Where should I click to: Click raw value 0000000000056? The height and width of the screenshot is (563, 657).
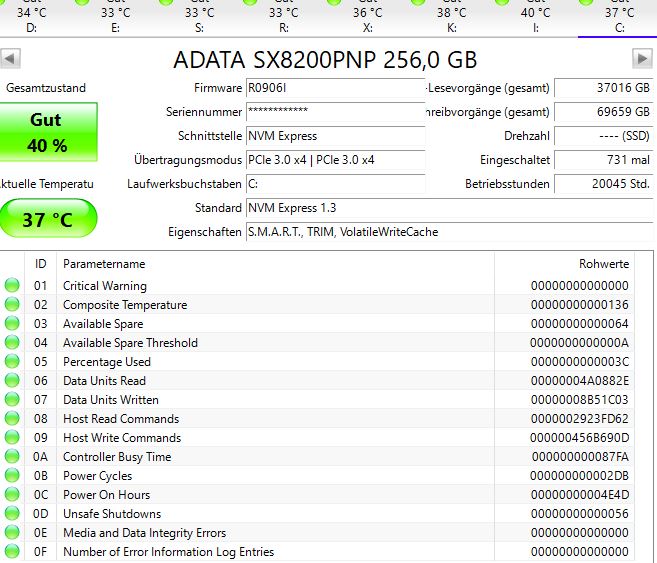580,514
